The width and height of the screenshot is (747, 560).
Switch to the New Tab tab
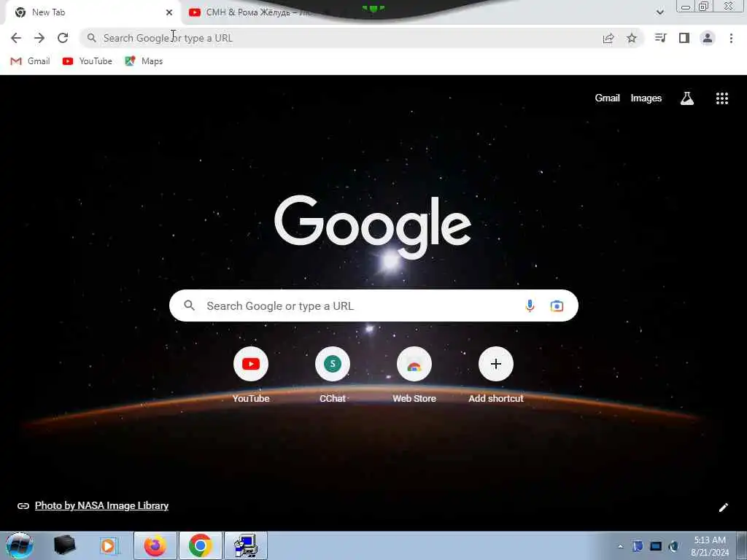[x=90, y=12]
